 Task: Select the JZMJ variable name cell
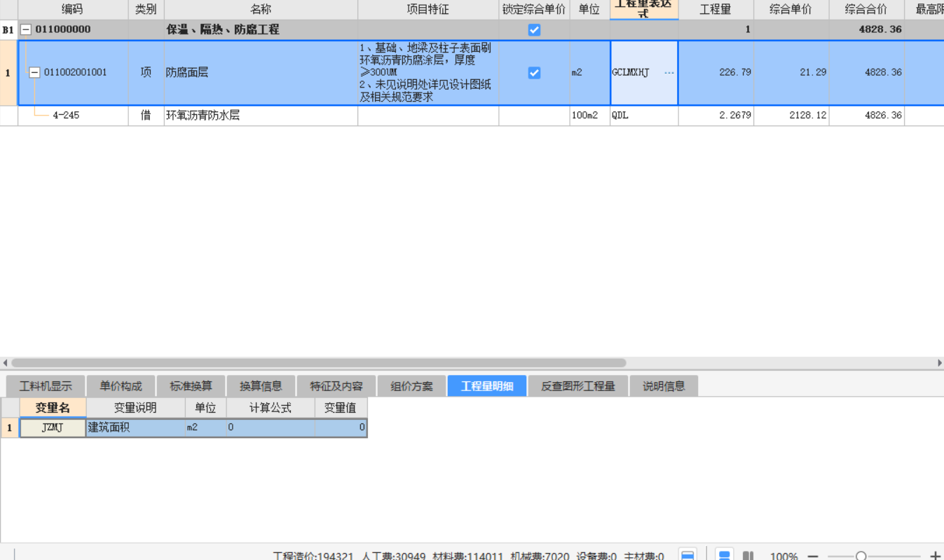tap(53, 428)
